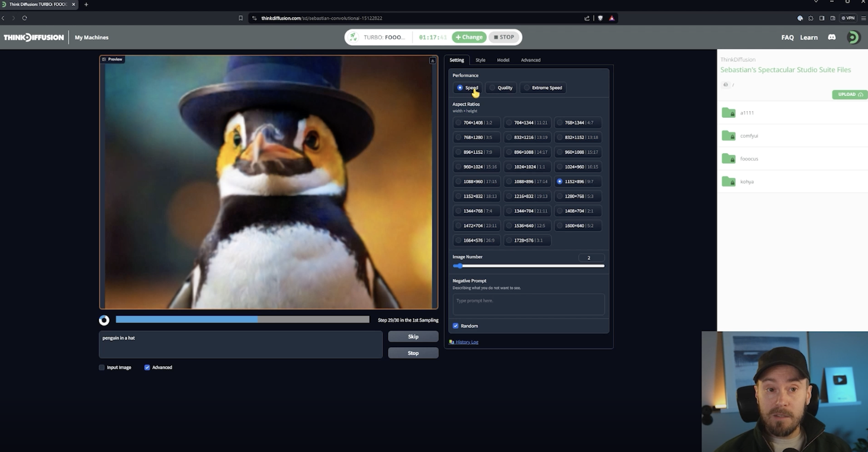Select the Extreme Speed performance option

(x=543, y=88)
